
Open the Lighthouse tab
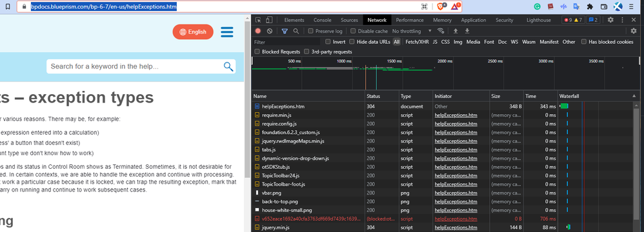(x=538, y=20)
